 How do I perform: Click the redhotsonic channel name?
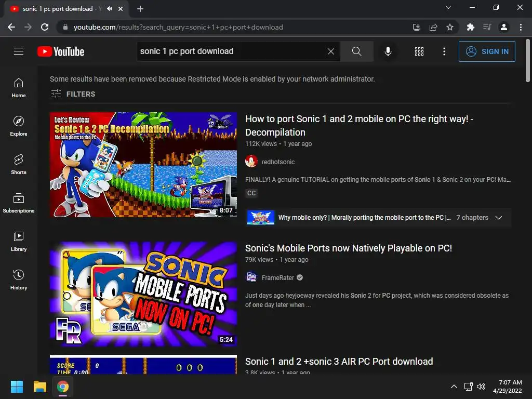278,162
